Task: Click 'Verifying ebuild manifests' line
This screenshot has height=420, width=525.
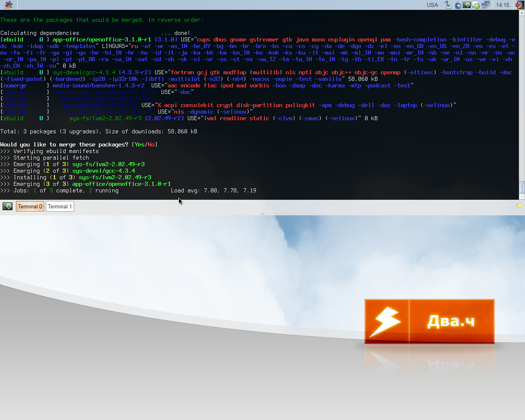Action: click(49, 151)
